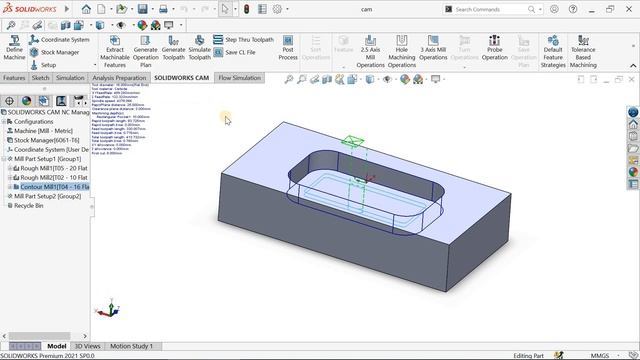640x360 pixels.
Task: Expand the Search Commands dropdown
Action: (540, 9)
